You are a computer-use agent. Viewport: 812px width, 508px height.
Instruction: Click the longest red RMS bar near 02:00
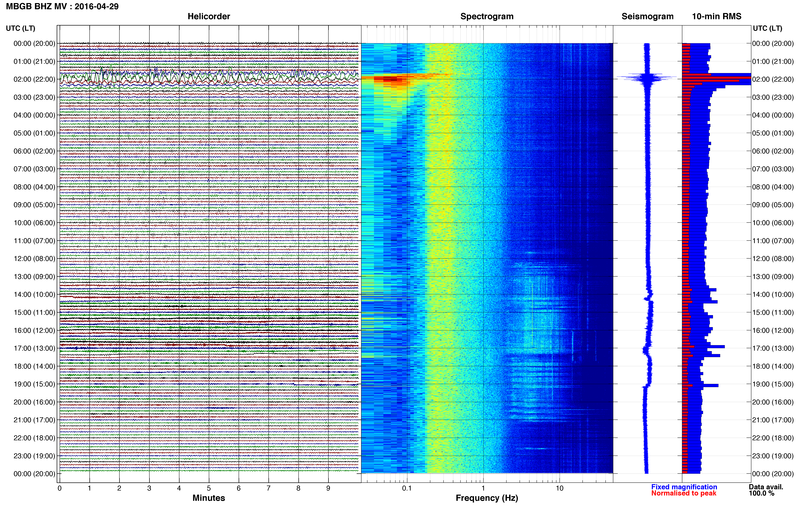point(716,78)
